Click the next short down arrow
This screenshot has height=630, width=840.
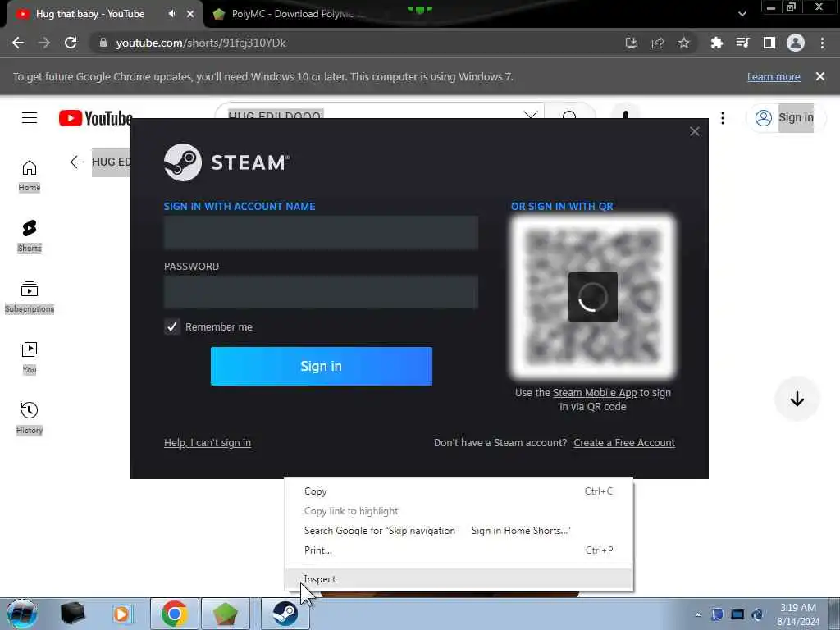coord(797,399)
